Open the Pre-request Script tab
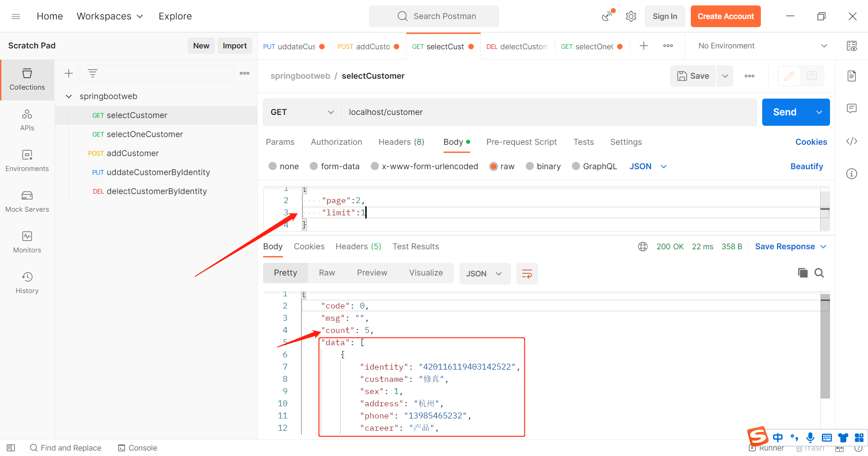The width and height of the screenshot is (868, 456). point(521,142)
